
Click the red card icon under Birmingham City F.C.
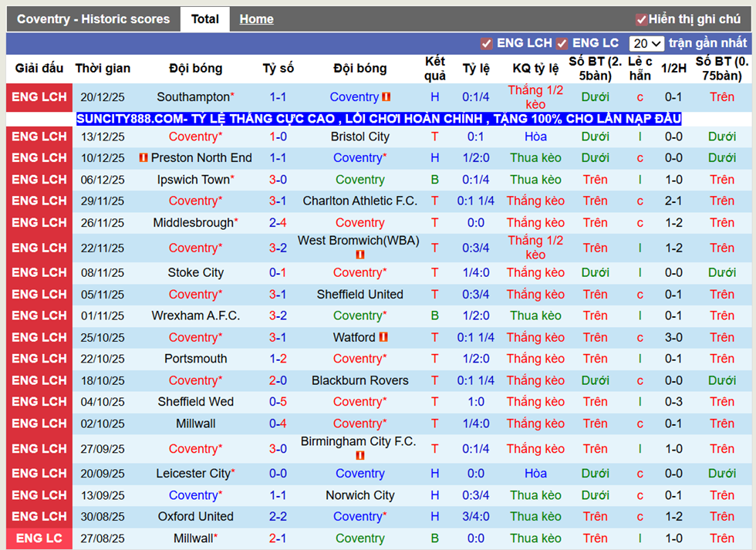360,455
